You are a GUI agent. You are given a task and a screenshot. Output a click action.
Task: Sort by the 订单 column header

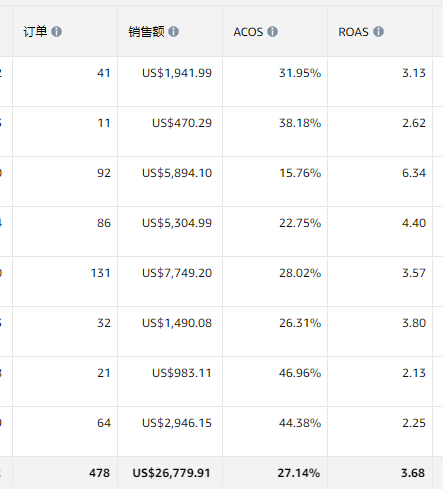pos(35,32)
